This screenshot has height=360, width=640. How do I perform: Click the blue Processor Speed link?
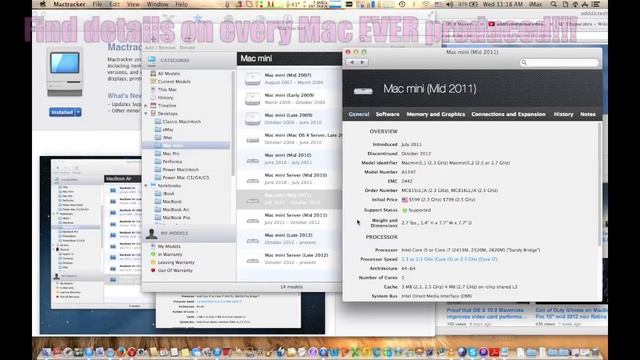[449, 259]
